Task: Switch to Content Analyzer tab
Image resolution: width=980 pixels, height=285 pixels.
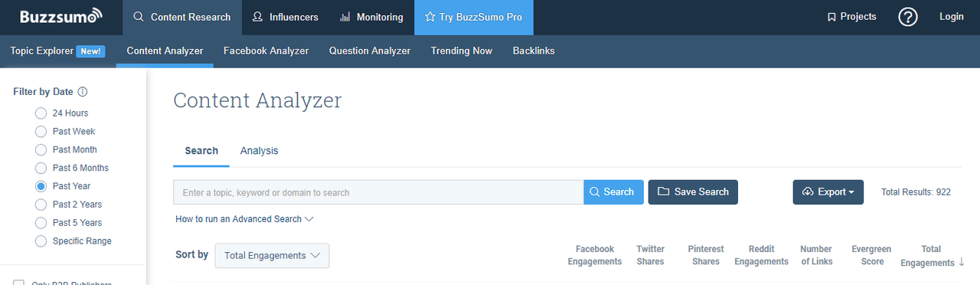Action: pos(165,51)
